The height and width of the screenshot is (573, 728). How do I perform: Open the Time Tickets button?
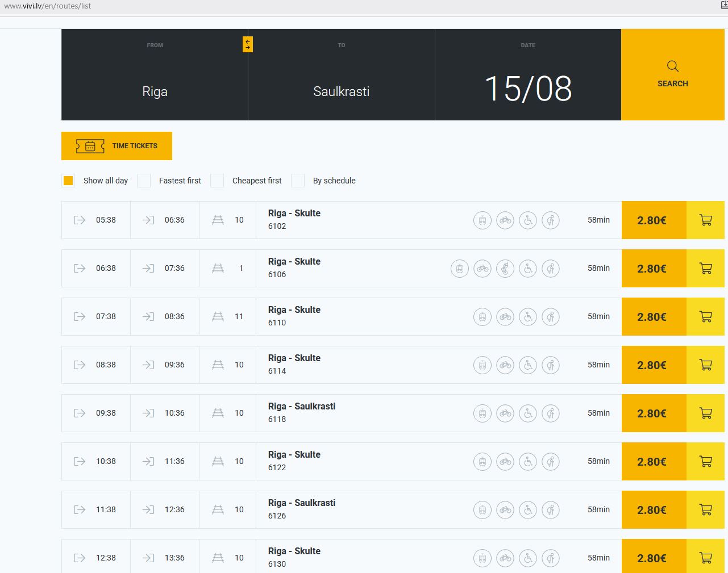[x=117, y=146]
